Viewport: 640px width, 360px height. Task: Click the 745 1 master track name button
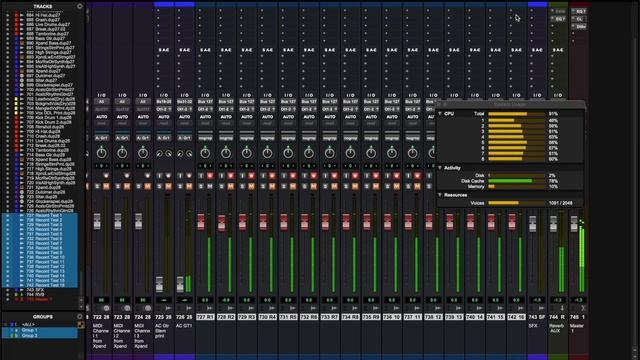(x=578, y=317)
